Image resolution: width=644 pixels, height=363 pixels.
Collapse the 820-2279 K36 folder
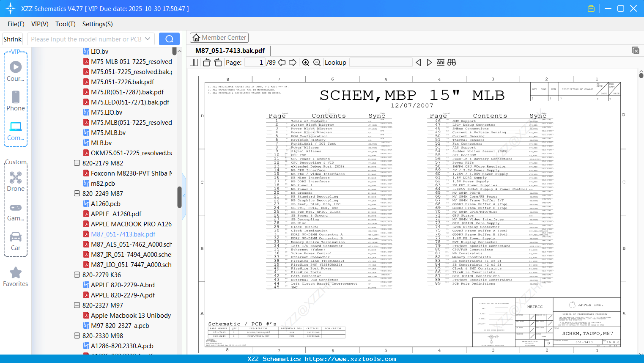pyautogui.click(x=77, y=275)
